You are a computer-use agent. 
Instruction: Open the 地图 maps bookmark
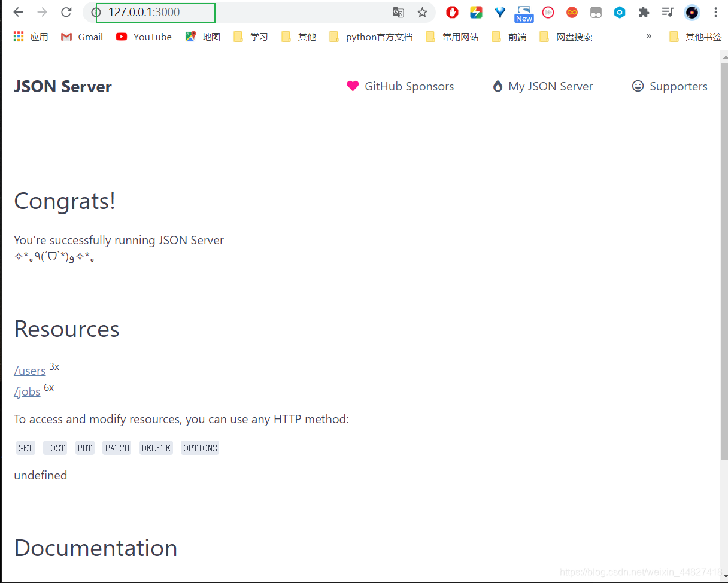point(203,37)
